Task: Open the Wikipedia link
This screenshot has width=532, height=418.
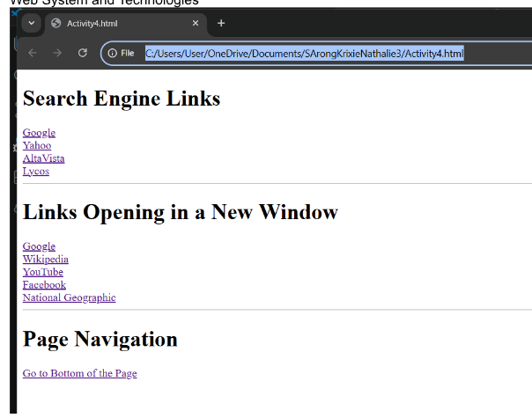Action: click(46, 260)
